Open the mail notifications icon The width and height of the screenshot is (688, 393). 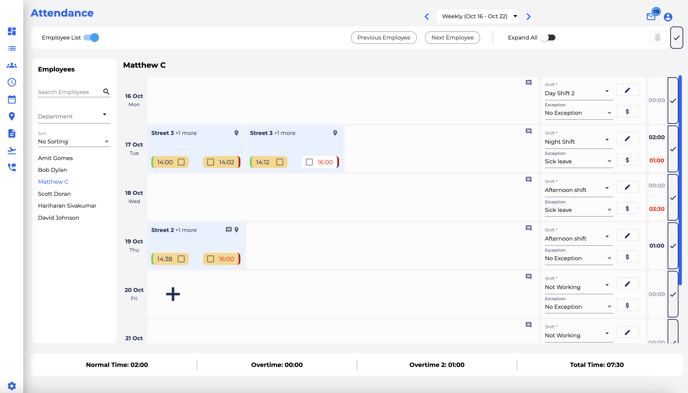[651, 16]
